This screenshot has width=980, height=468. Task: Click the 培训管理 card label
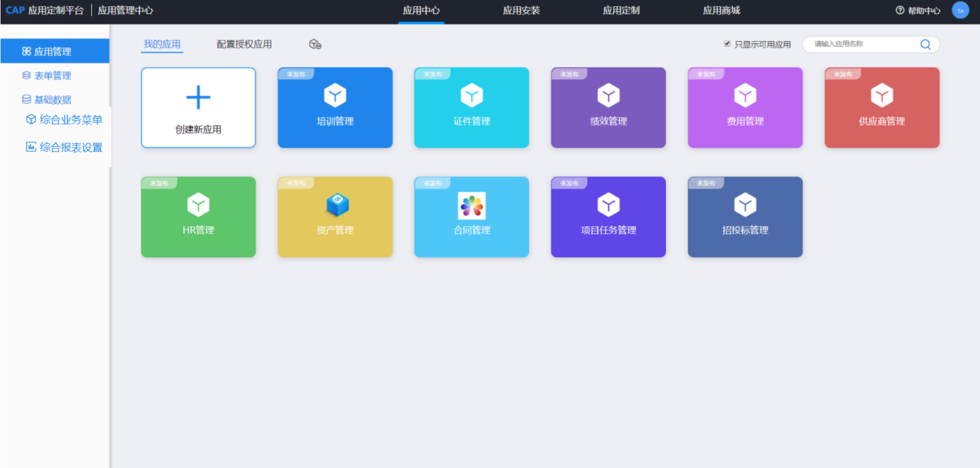(x=335, y=121)
